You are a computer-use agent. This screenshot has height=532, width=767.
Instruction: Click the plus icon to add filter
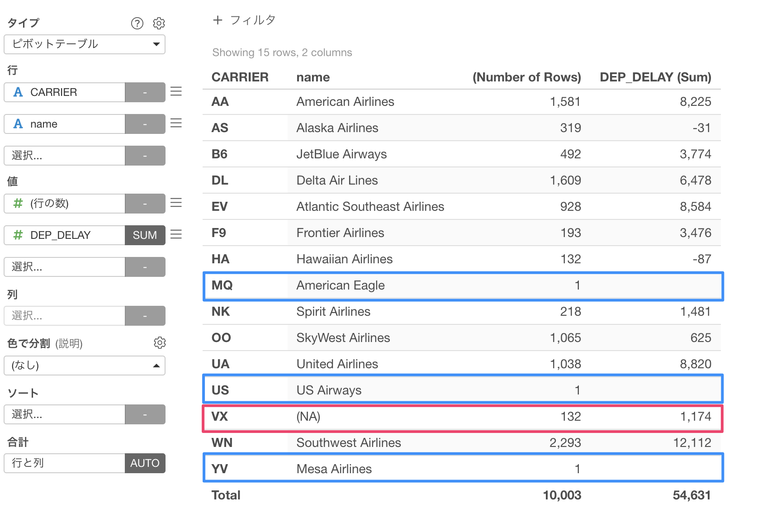(x=218, y=20)
